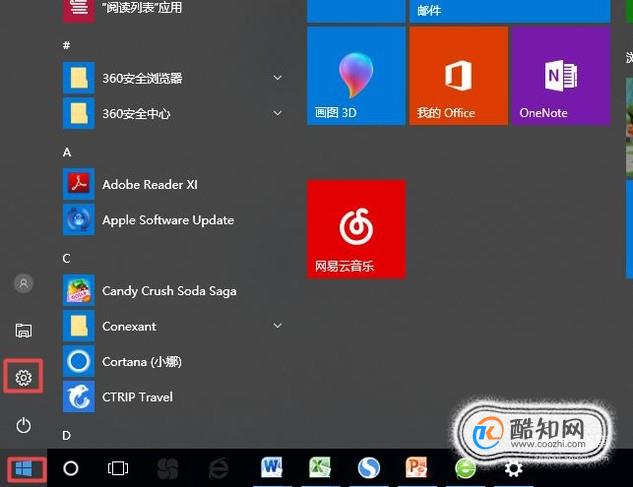Click the 360安全中心 folder entry
The image size is (633, 487).
tap(174, 113)
